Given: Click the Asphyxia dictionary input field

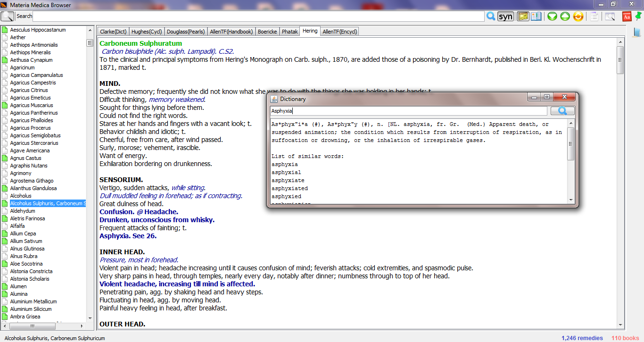Looking at the screenshot, I should tap(408, 111).
